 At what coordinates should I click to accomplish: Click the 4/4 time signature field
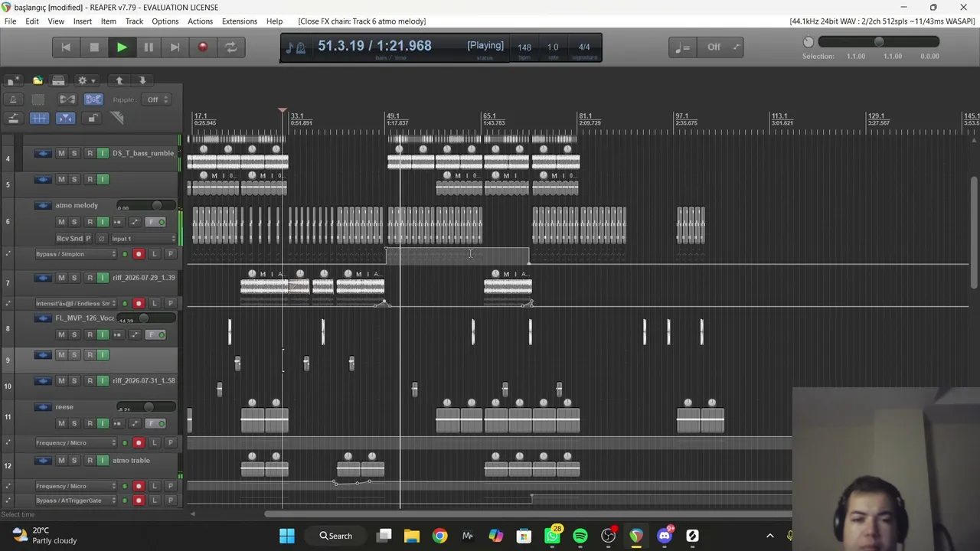pos(584,47)
